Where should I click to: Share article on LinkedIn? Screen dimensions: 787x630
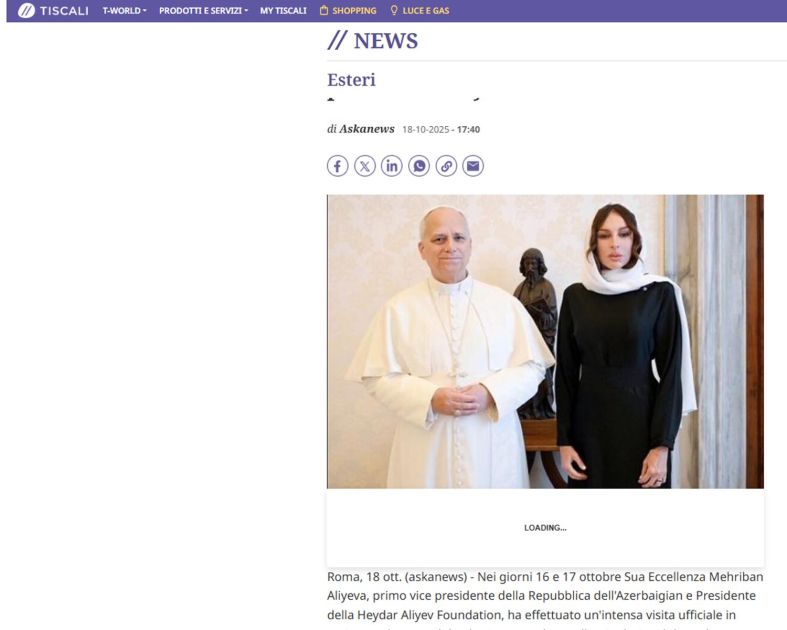[392, 166]
